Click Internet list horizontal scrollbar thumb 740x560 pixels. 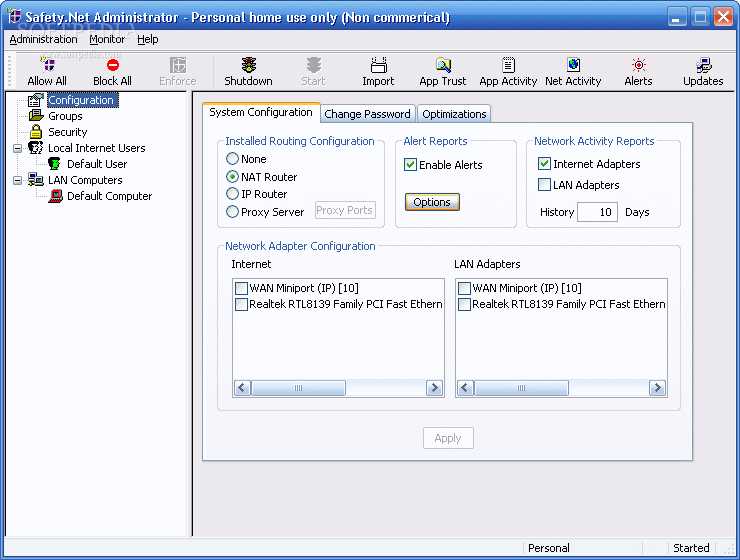point(298,388)
